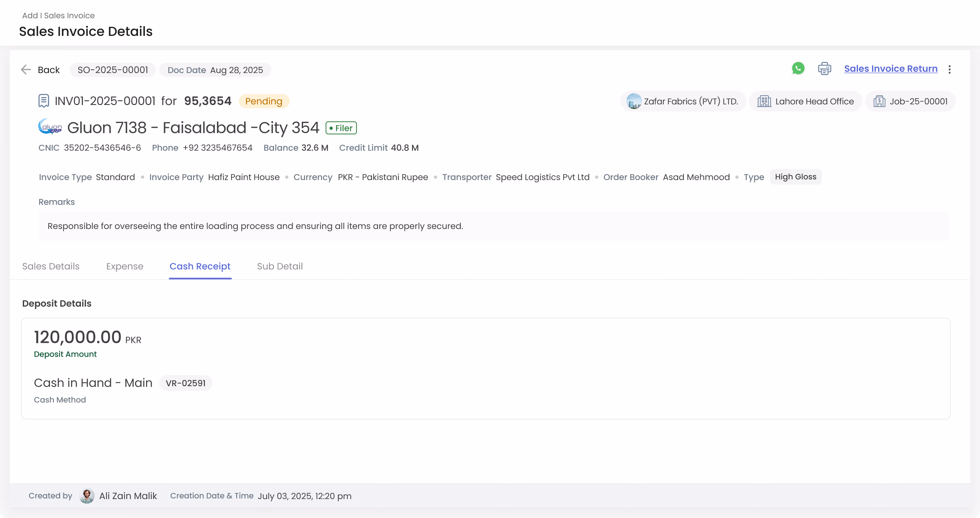The height and width of the screenshot is (518, 980).
Task: Click the Job-25-00001 job icon
Action: pyautogui.click(x=879, y=101)
